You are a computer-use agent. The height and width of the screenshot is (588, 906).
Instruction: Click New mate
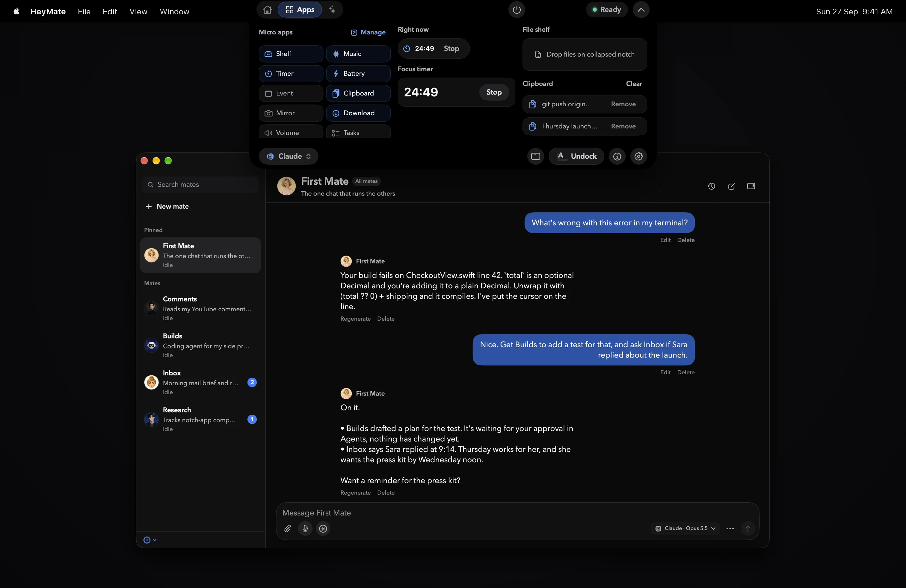(167, 206)
